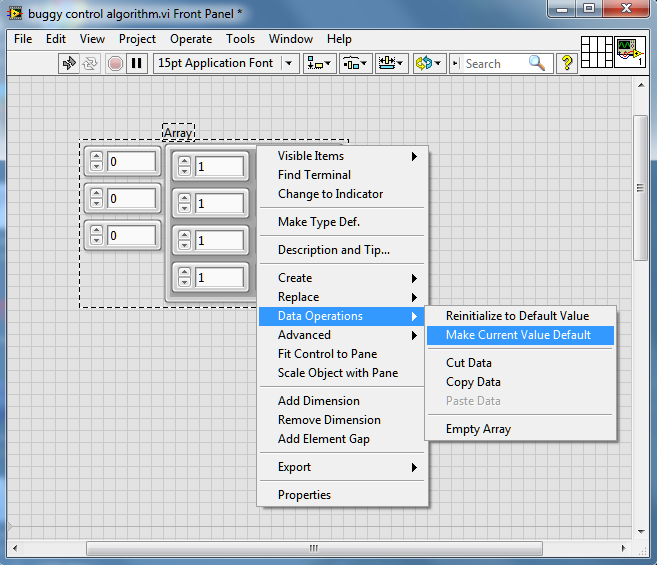Click the scroll up arrow
This screenshot has height=565, width=657.
click(641, 85)
